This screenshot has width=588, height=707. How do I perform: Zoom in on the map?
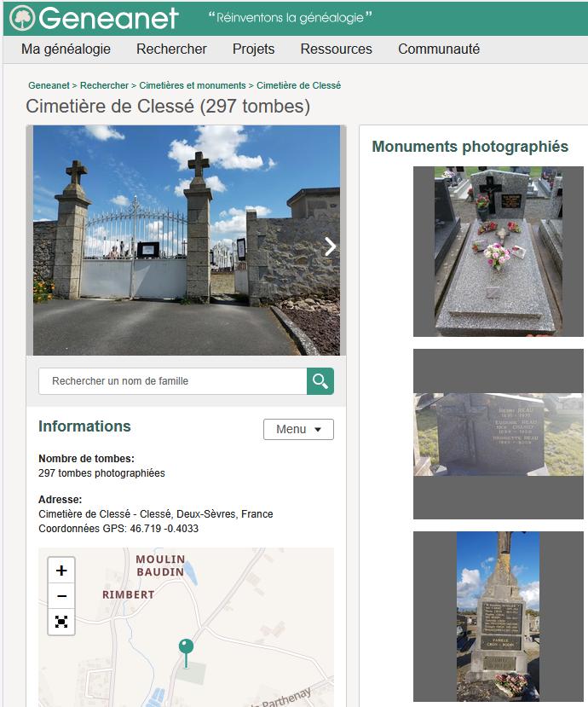61,571
